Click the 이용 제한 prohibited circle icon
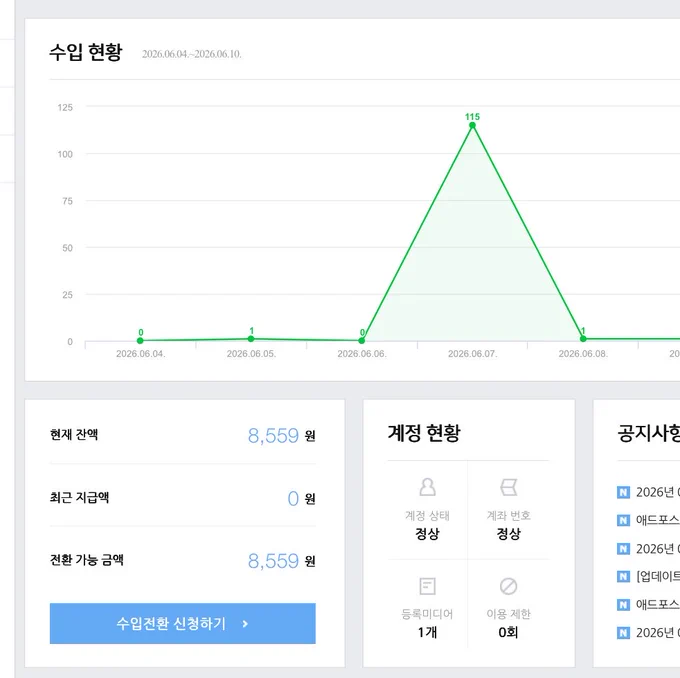680x678 pixels. pyautogui.click(x=508, y=586)
